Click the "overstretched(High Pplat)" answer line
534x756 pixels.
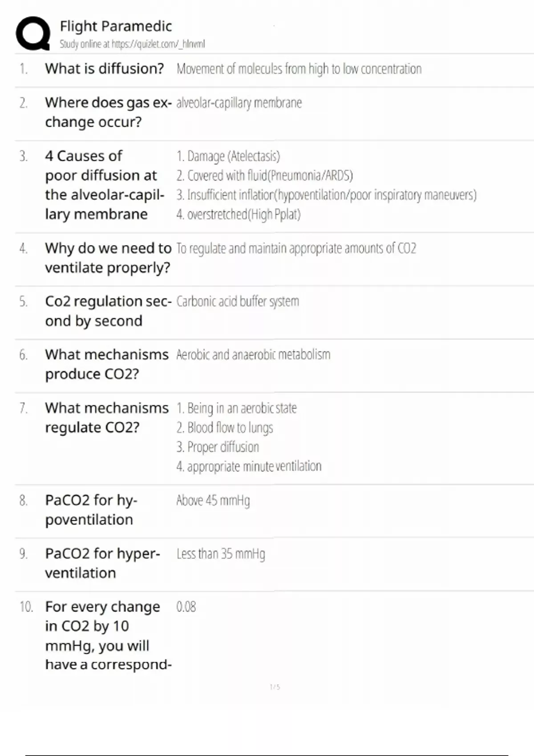tap(239, 214)
